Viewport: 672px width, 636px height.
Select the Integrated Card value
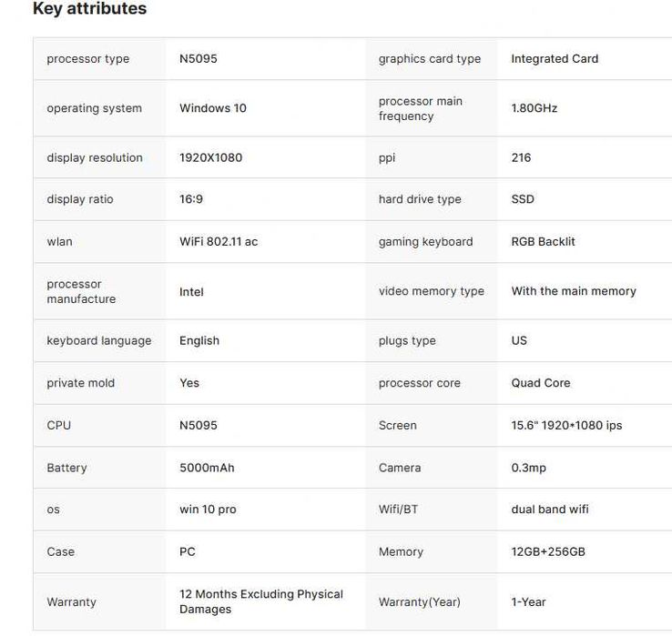(x=555, y=59)
